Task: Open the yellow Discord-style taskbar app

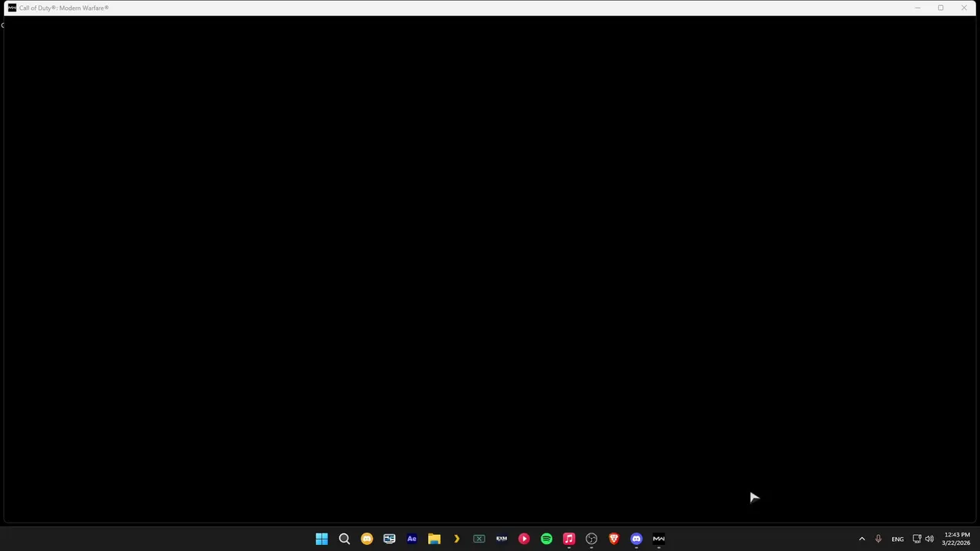Action: (x=367, y=539)
